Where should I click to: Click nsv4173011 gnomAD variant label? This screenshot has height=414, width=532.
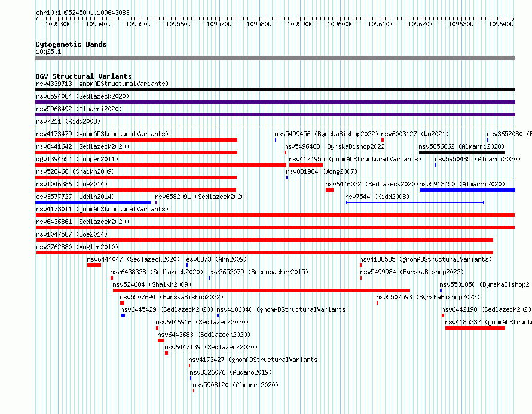102,209
